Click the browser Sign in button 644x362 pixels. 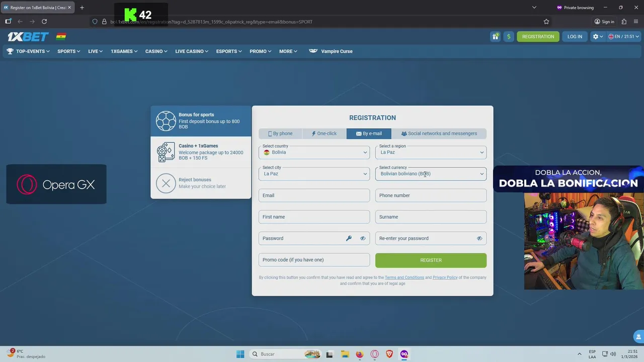[x=604, y=22]
